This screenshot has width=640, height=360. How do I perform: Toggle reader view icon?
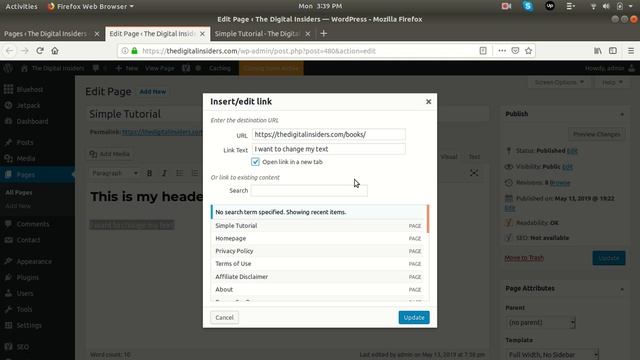pos(483,51)
